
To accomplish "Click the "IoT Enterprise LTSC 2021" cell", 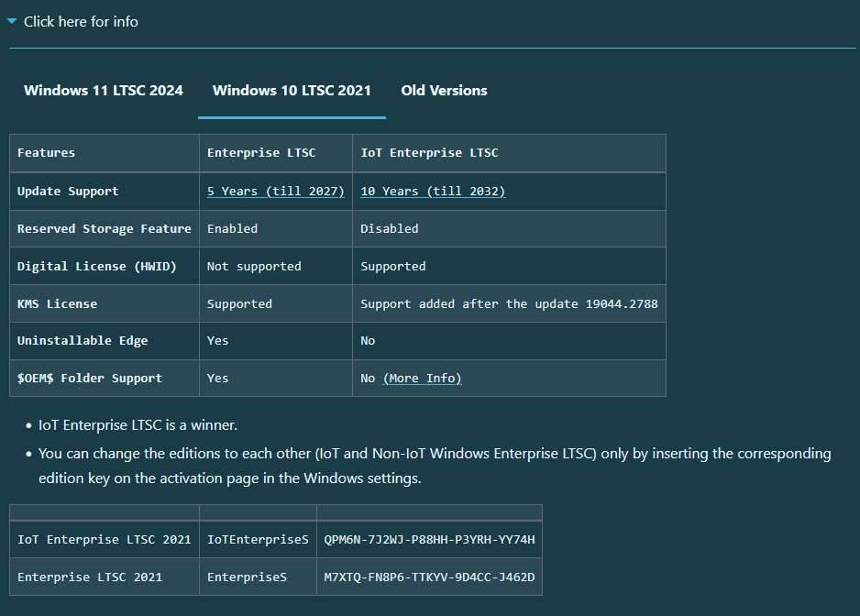I will [x=105, y=540].
